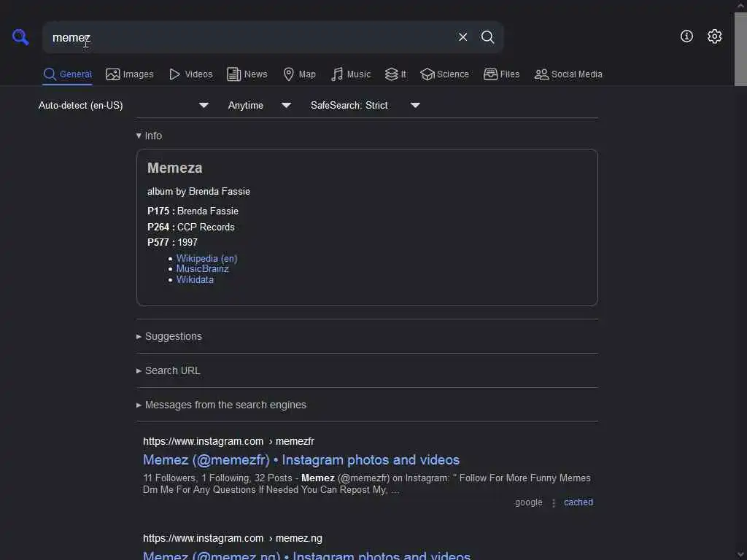Open the Anytime time range dropdown

click(x=260, y=105)
